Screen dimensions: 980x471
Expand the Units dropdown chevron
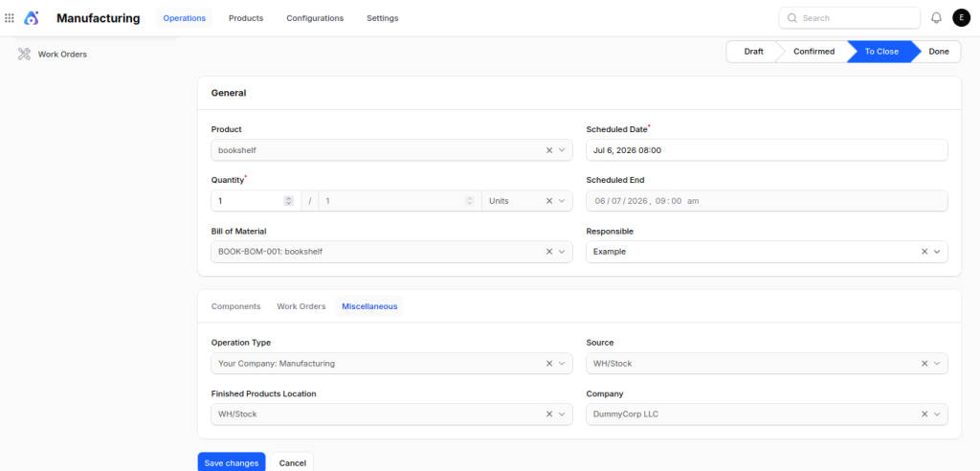(562, 201)
